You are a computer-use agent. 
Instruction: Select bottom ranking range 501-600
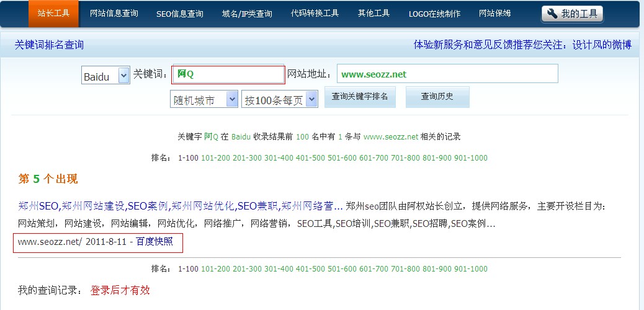pyautogui.click(x=342, y=269)
